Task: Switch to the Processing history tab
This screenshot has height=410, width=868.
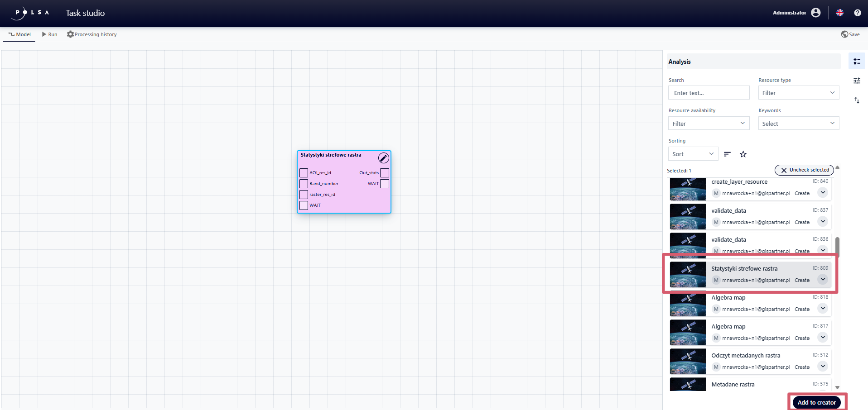Action: 92,34
